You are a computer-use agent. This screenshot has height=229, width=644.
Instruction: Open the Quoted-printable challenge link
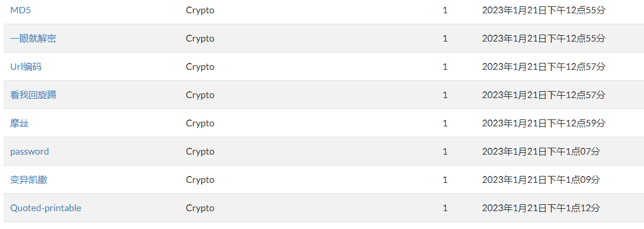pos(46,208)
